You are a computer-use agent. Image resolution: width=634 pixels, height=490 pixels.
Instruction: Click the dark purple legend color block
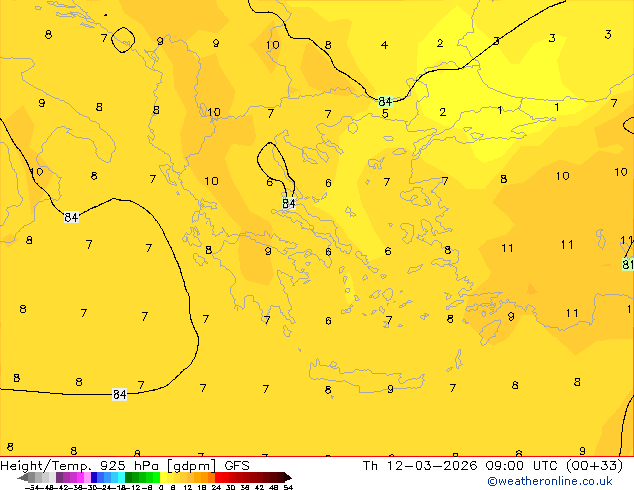coord(59,477)
